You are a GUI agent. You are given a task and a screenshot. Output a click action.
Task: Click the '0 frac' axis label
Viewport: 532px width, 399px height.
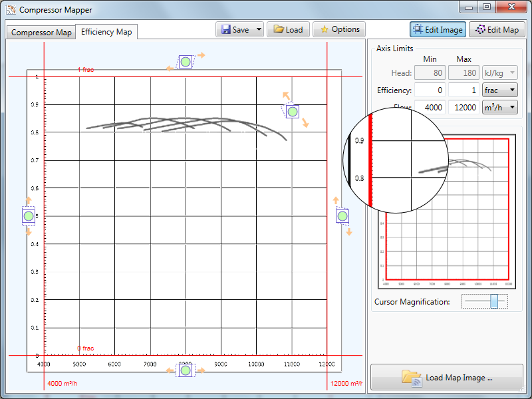tap(86, 348)
